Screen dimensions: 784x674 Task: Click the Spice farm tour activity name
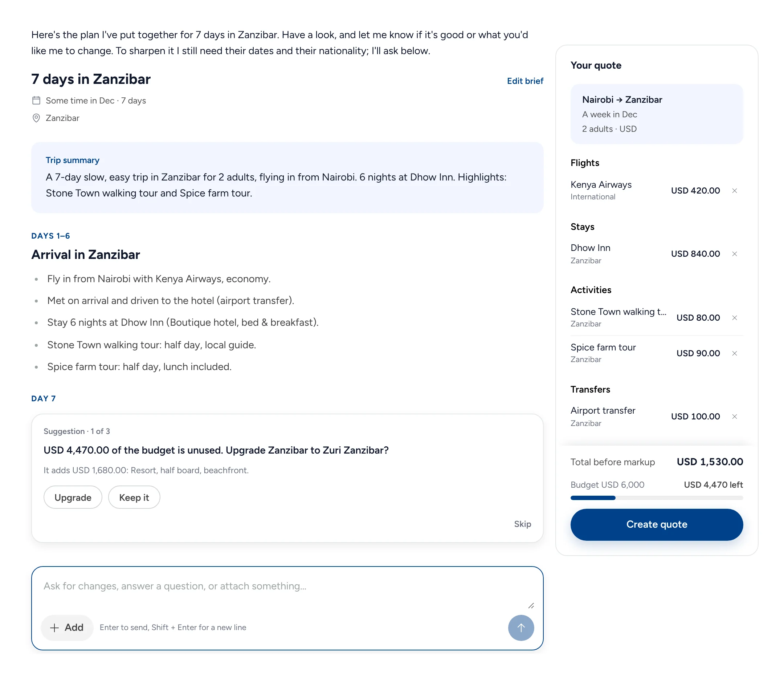(603, 347)
